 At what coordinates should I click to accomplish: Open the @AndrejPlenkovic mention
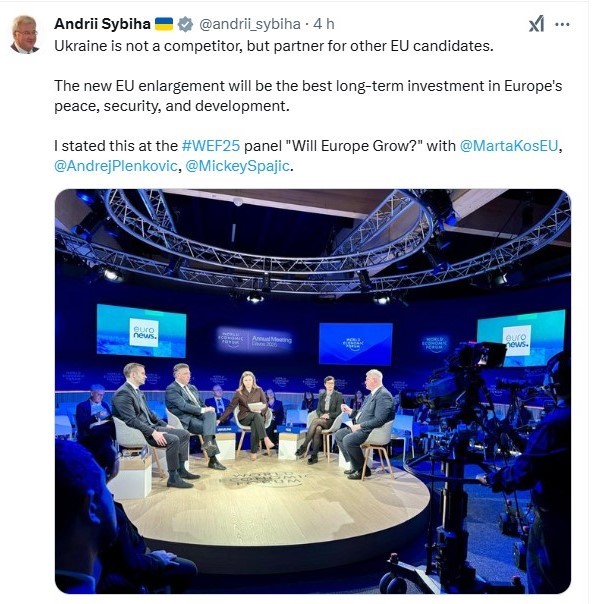(116, 166)
